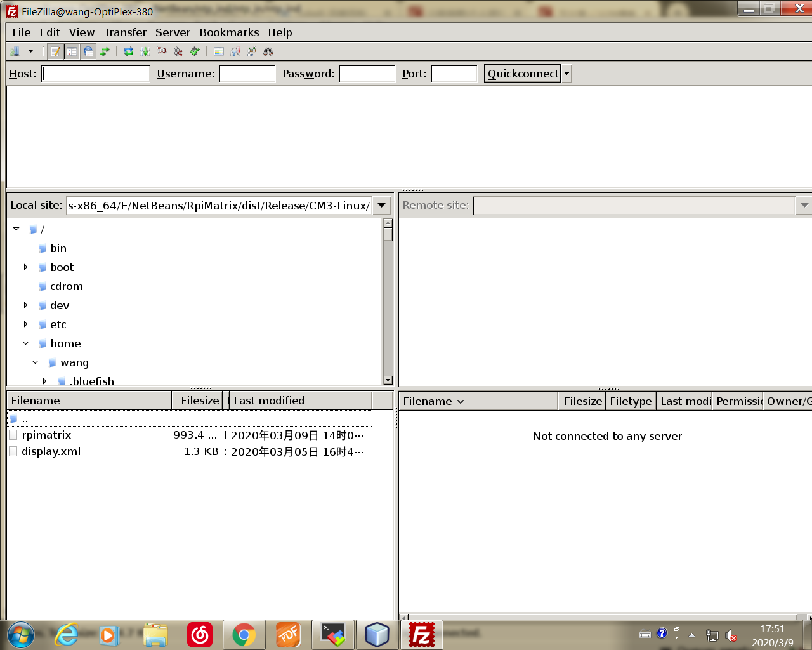Refresh the file and folder lists
The height and width of the screenshot is (650, 812).
pyautogui.click(x=129, y=51)
